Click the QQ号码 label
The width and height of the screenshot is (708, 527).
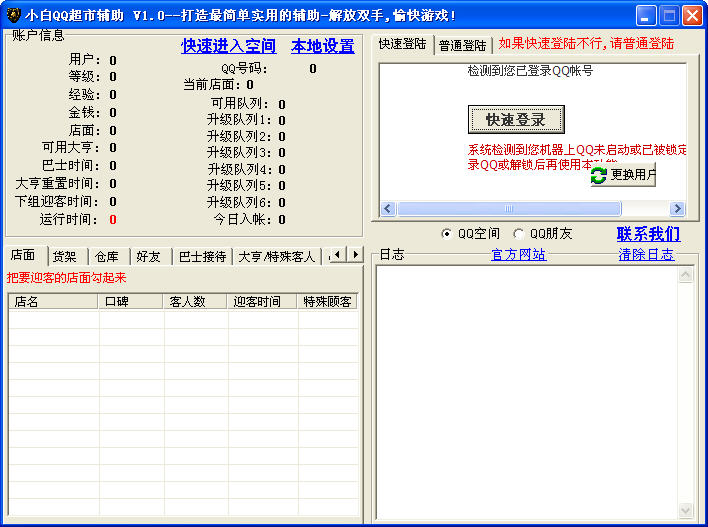(244, 69)
